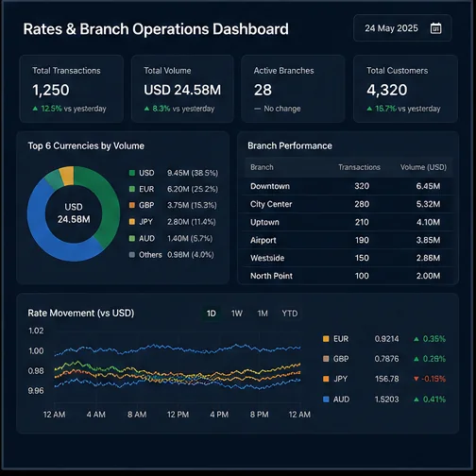Click the 24 May 2025 date field
This screenshot has height=476, width=476.
pyautogui.click(x=402, y=28)
